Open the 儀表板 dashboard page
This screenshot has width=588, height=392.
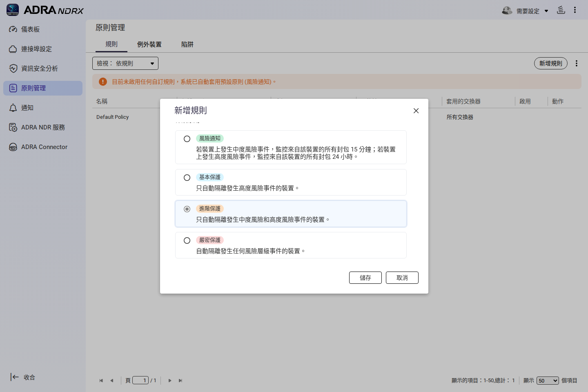coord(43,29)
